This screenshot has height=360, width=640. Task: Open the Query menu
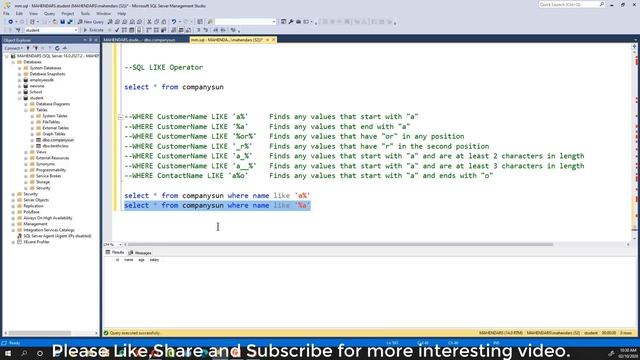tap(49, 13)
